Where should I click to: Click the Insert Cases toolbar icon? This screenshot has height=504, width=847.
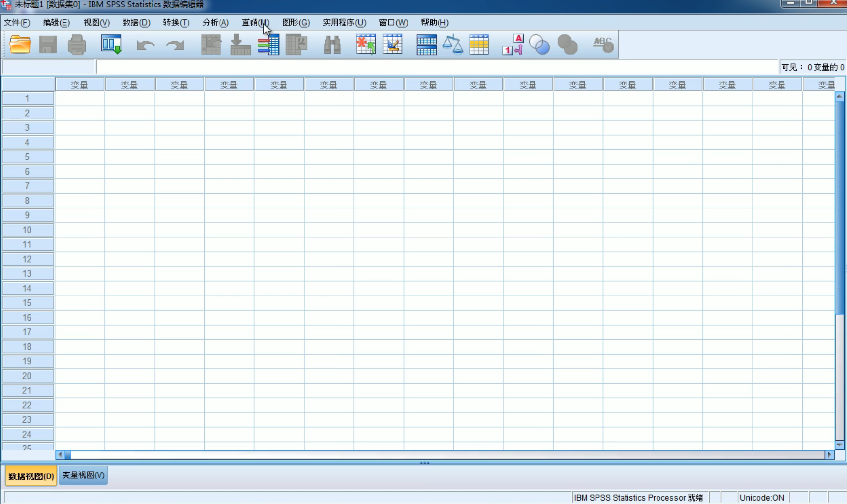[366, 45]
